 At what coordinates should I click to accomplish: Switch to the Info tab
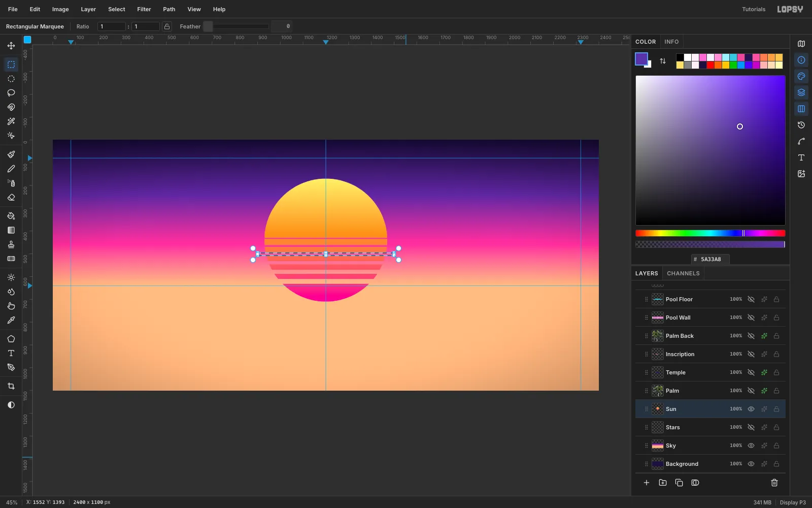671,42
